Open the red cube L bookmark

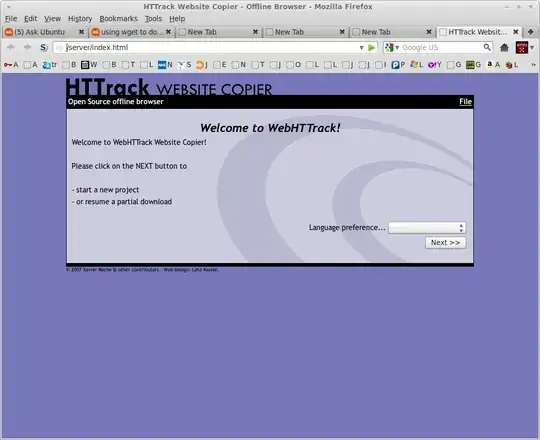tap(512, 64)
